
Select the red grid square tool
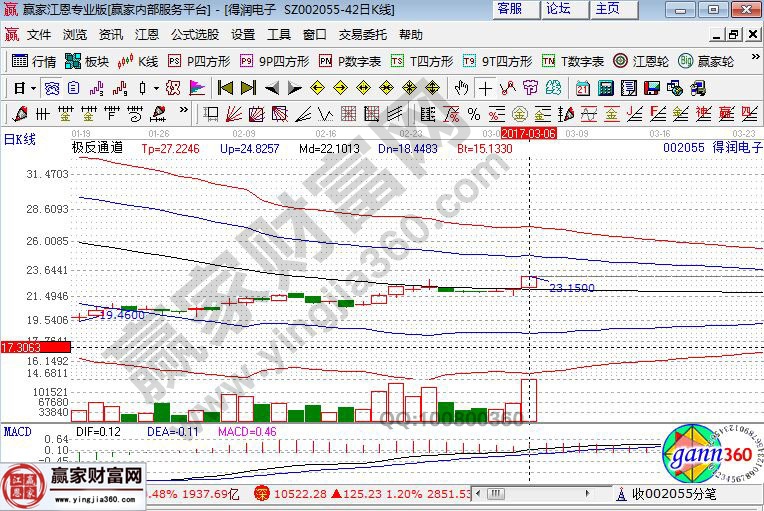348,114
